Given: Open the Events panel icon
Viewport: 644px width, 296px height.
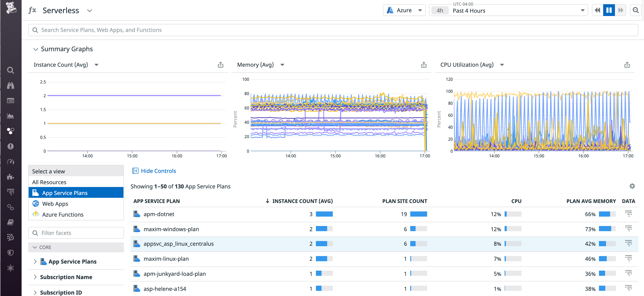Looking at the screenshot, I should click(10, 101).
